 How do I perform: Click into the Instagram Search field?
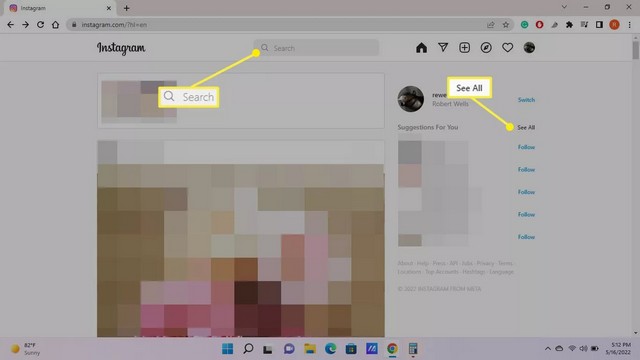pos(316,48)
